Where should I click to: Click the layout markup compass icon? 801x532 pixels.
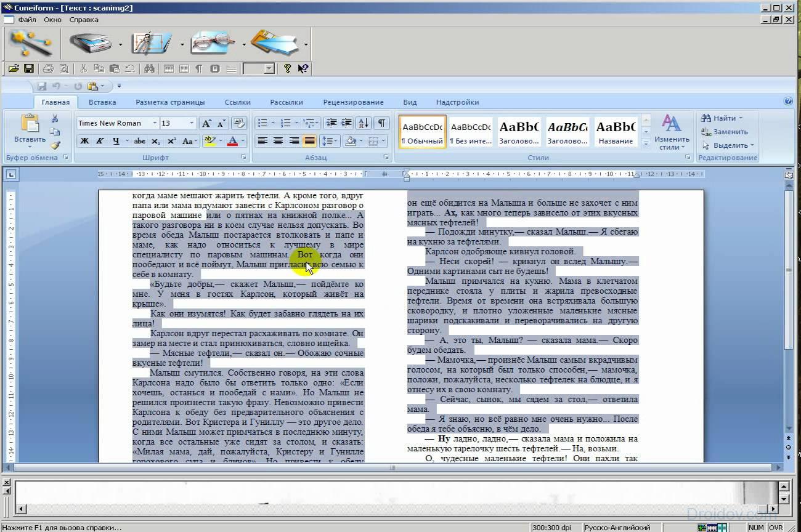click(152, 43)
